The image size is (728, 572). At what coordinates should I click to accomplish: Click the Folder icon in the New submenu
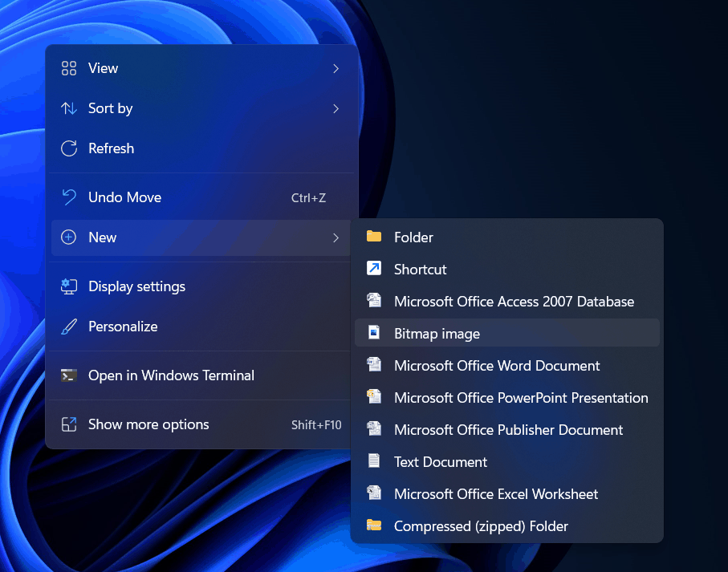(374, 237)
